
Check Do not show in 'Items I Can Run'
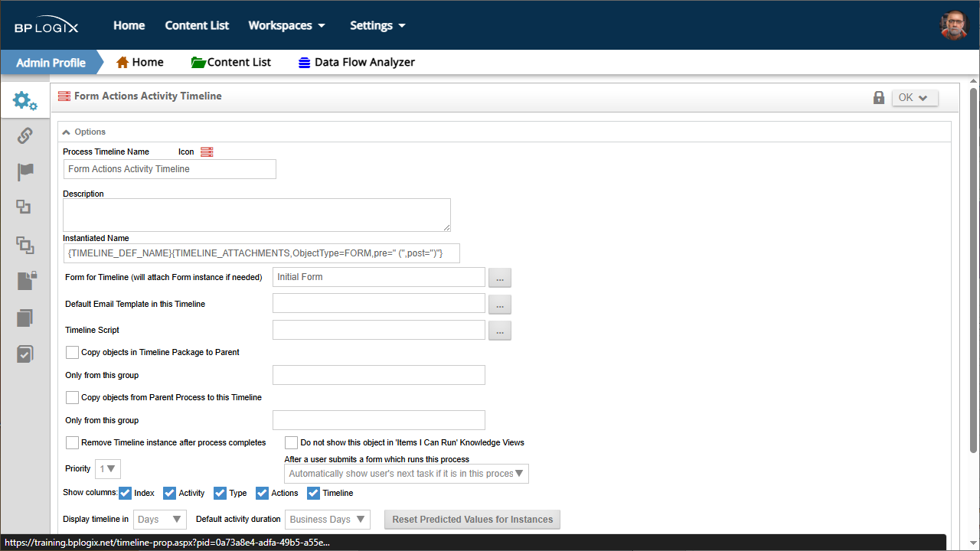coord(291,442)
